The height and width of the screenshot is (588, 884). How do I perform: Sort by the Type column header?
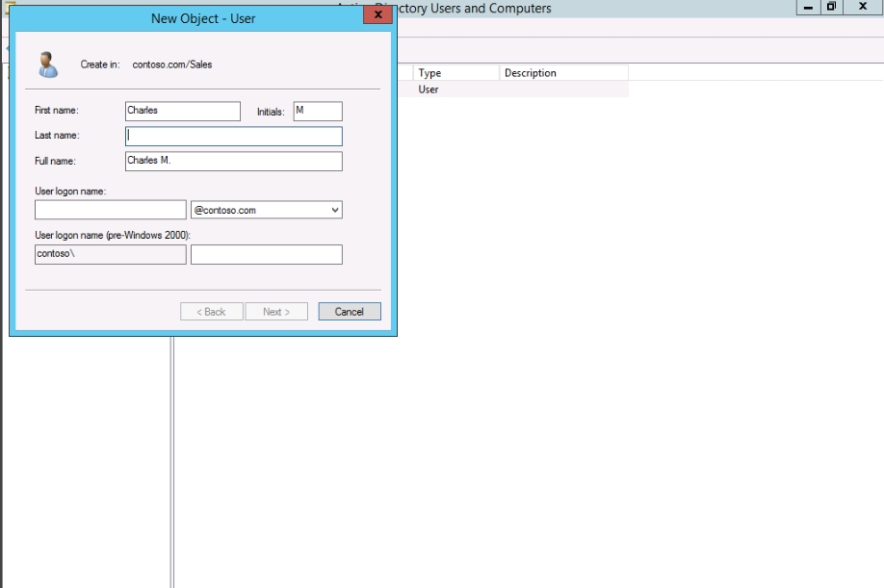455,73
